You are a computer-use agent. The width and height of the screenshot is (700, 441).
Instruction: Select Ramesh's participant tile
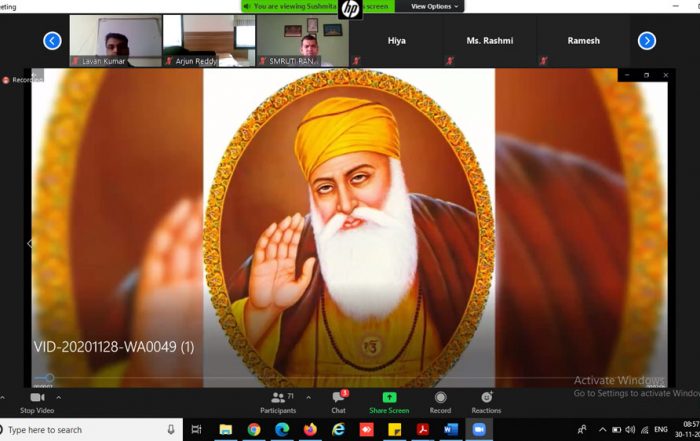click(x=583, y=41)
